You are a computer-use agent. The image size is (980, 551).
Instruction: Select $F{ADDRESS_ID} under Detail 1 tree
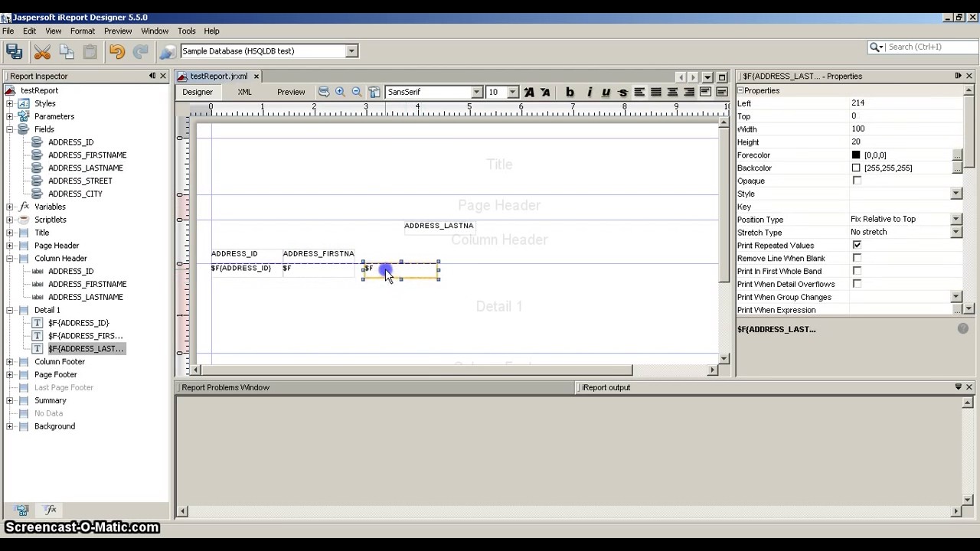click(79, 323)
